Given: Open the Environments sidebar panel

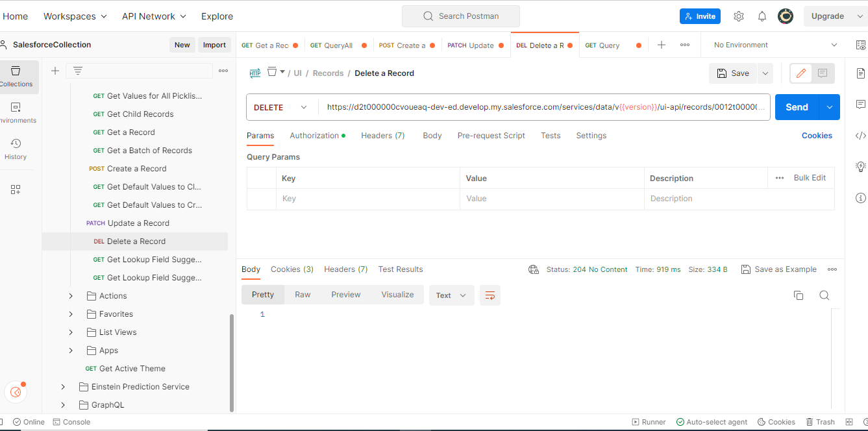Looking at the screenshot, I should [x=16, y=113].
